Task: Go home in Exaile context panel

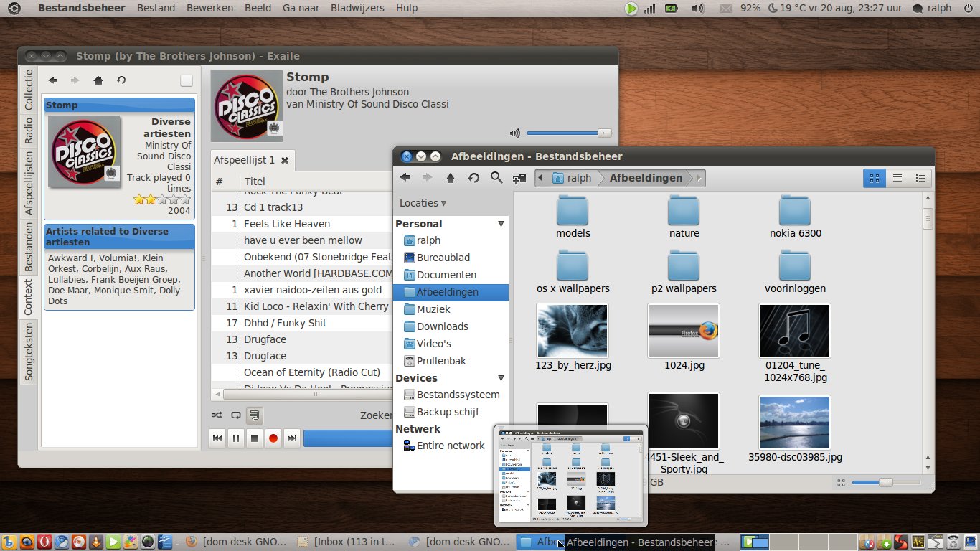Action: click(x=98, y=80)
